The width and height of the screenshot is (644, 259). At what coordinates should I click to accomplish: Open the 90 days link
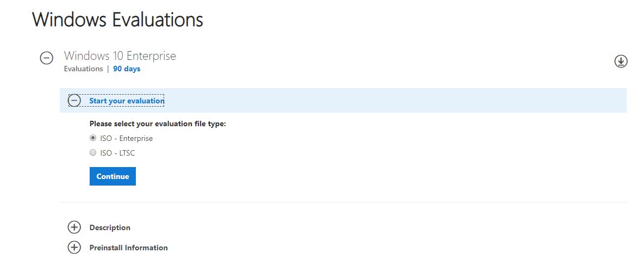[127, 69]
